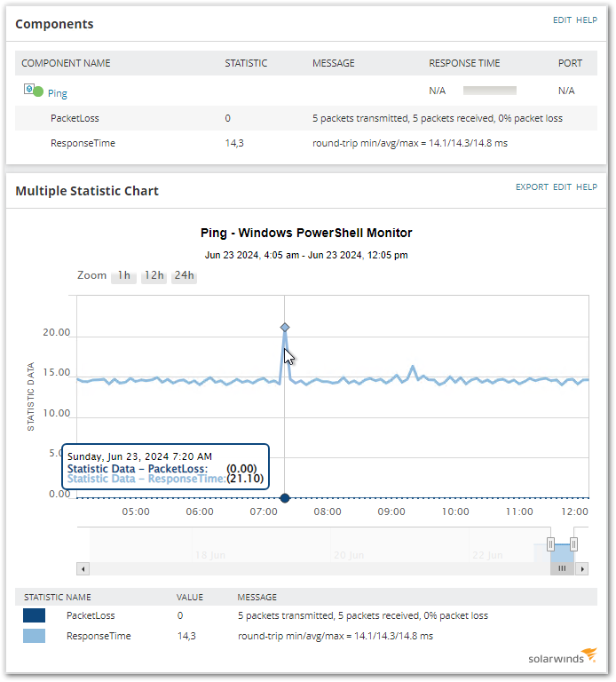This screenshot has height=682, width=616.
Task: Click the STATISTIC NAME legend header
Action: coord(58,597)
